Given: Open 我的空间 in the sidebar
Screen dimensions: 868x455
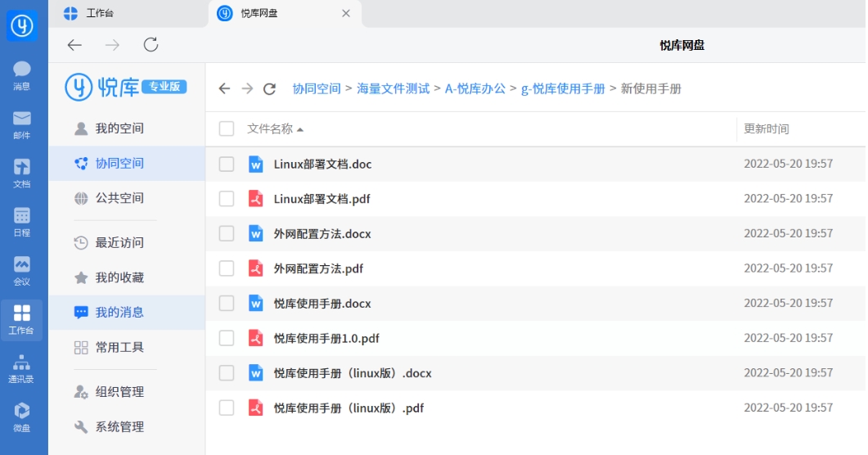Looking at the screenshot, I should (119, 128).
